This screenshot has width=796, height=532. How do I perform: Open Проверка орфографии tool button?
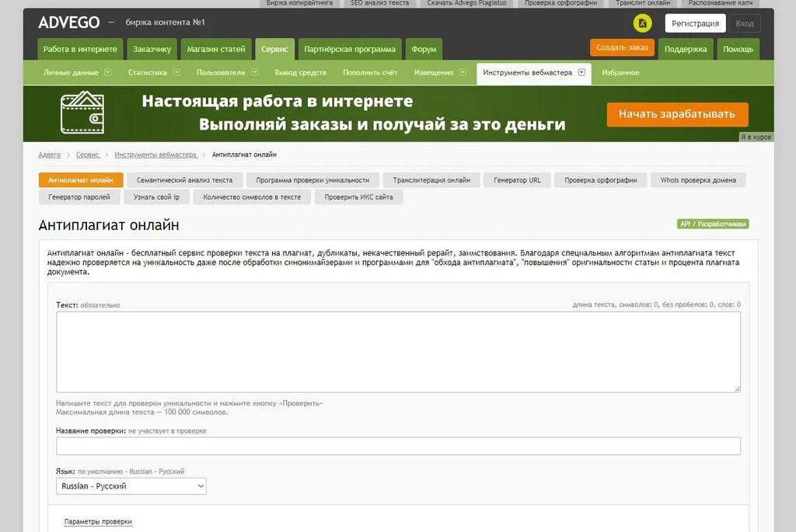(601, 180)
